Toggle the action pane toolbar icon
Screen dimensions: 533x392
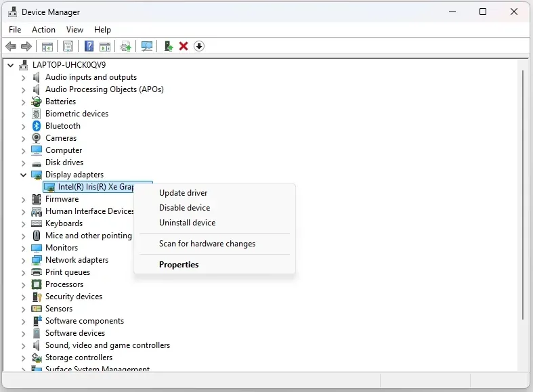[105, 46]
